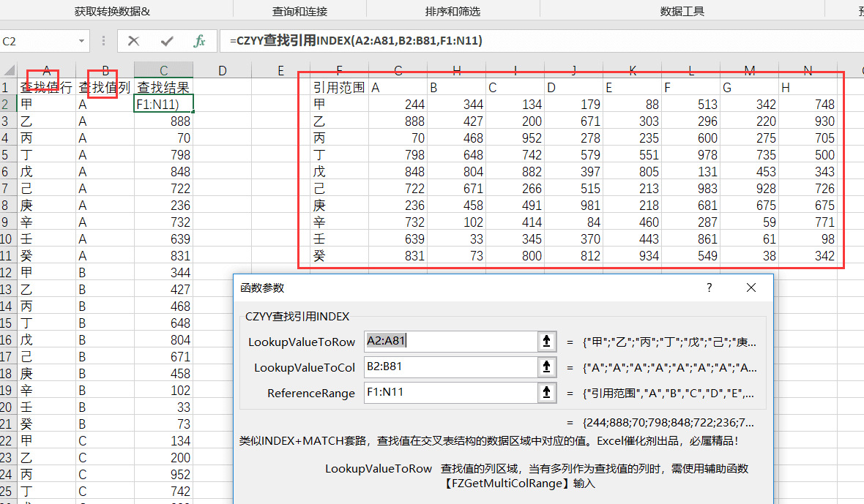Click the 数据工具 ribbon group label
Image resolution: width=864 pixels, height=504 pixels.
(x=682, y=11)
